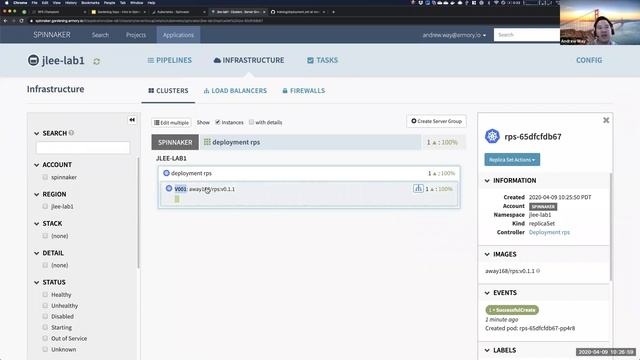Collapse the INFORMATION section

tap(487, 180)
